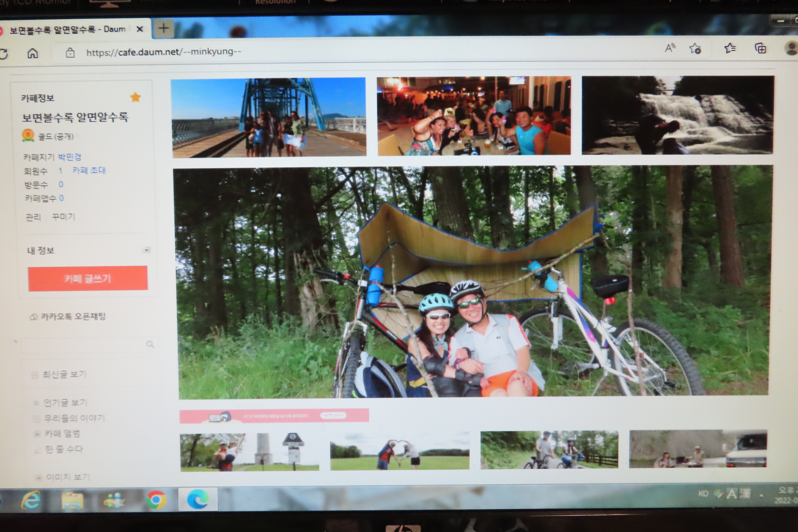Open 우리들의 이야기 board
Viewport: 798px width, 532px height.
pos(75,418)
